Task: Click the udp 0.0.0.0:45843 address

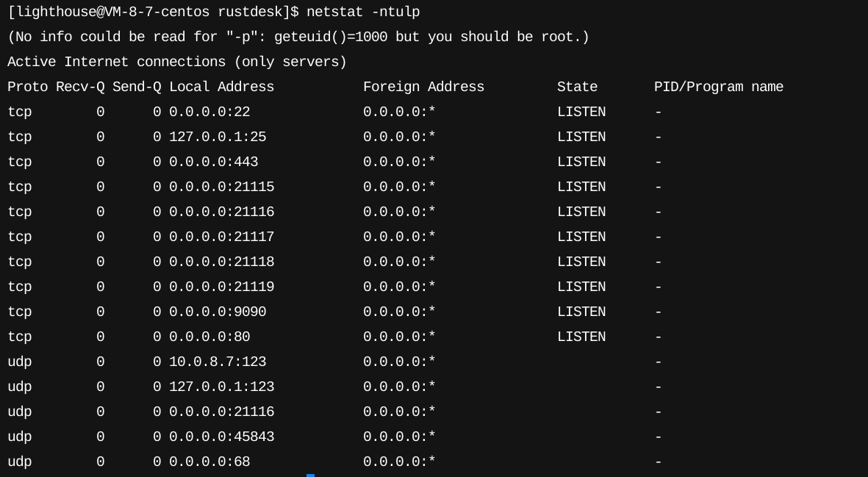Action: tap(221, 437)
